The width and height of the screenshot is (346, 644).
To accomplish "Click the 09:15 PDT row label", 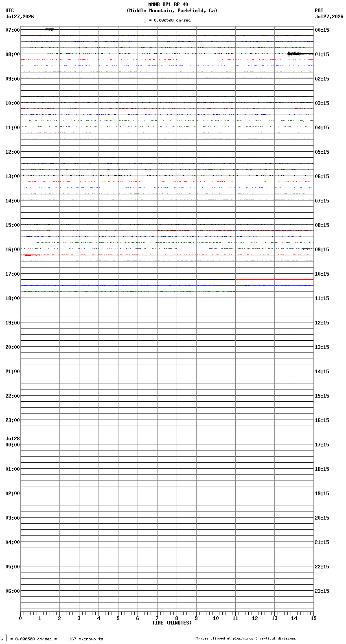I will (322, 250).
